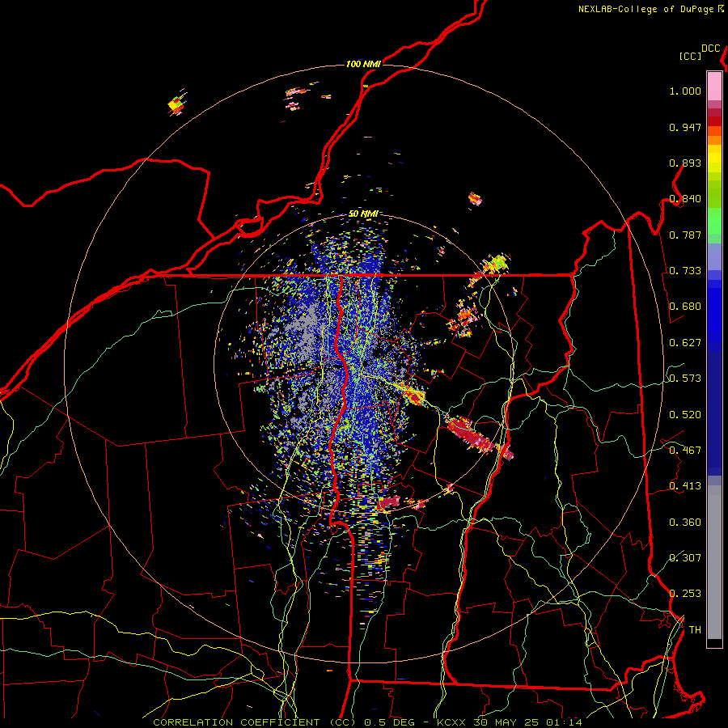728x728 pixels.
Task: Select the 0.307 scale value
Action: (685, 558)
